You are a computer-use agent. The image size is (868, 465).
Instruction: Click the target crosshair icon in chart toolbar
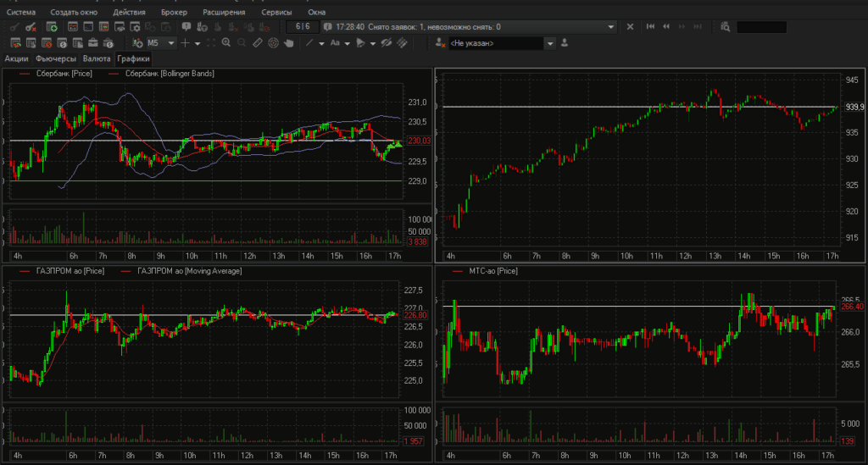tap(273, 42)
